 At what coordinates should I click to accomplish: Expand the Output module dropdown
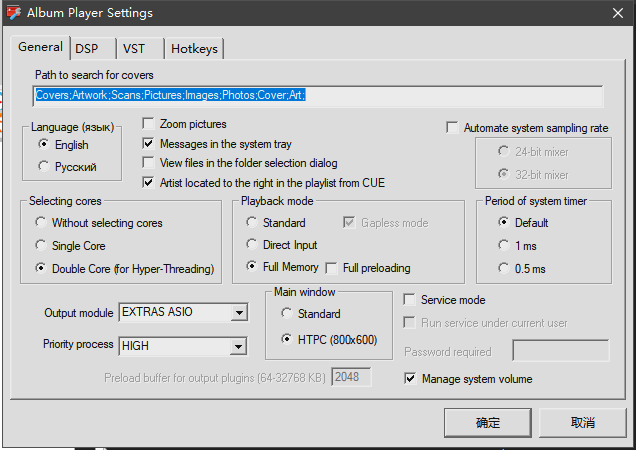coord(238,313)
